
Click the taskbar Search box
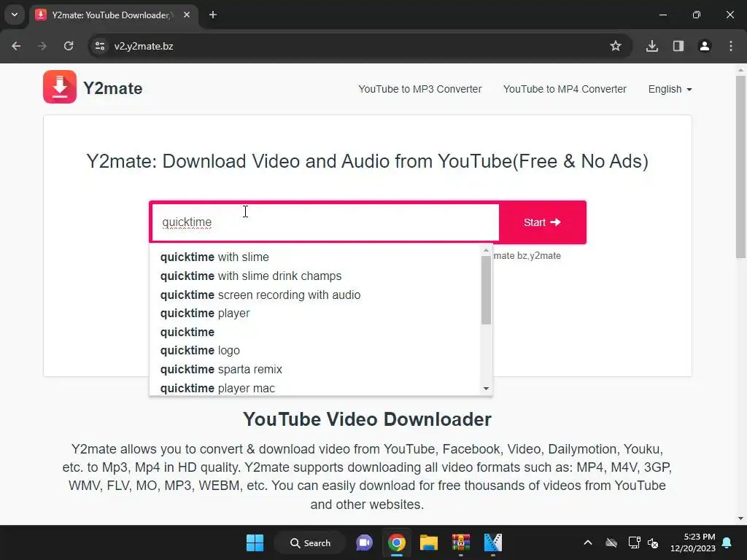click(309, 542)
